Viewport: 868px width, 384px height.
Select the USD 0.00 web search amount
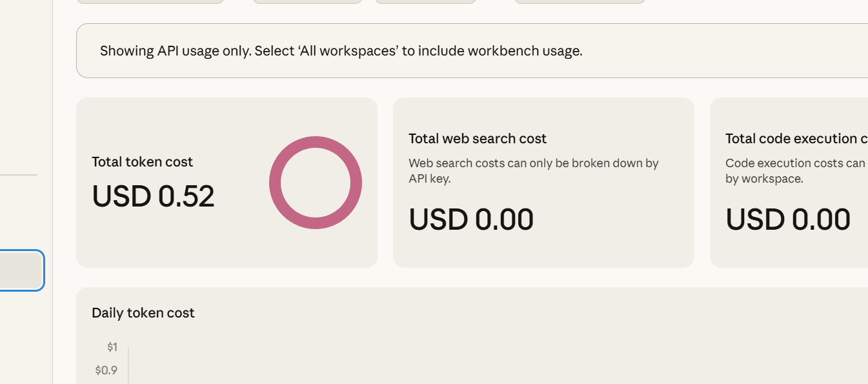point(471,219)
